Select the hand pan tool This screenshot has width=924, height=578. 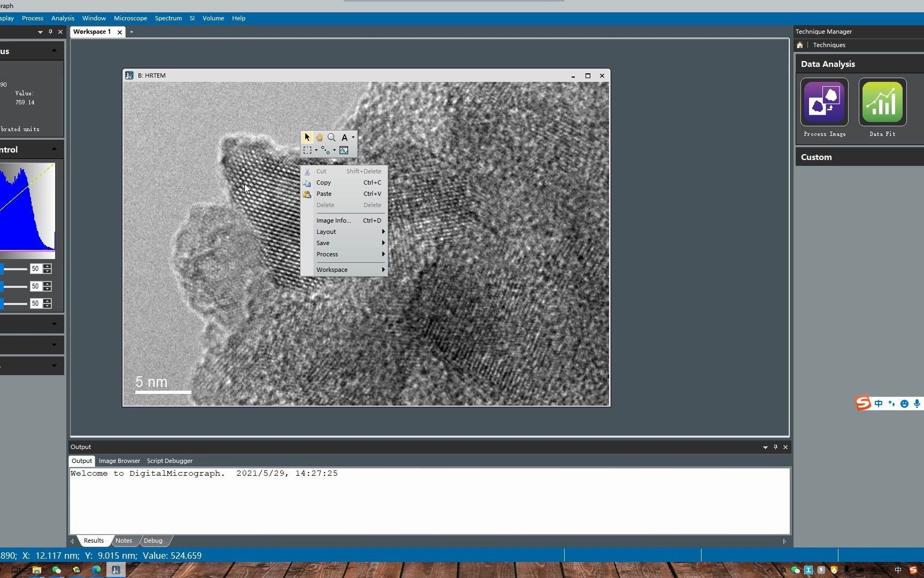coord(320,137)
